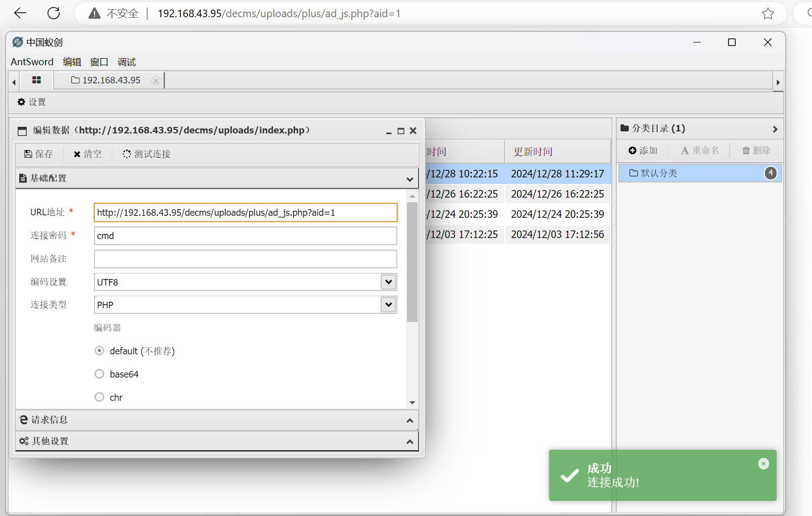Select the chr encoder option
This screenshot has height=516, width=812.
(100, 397)
